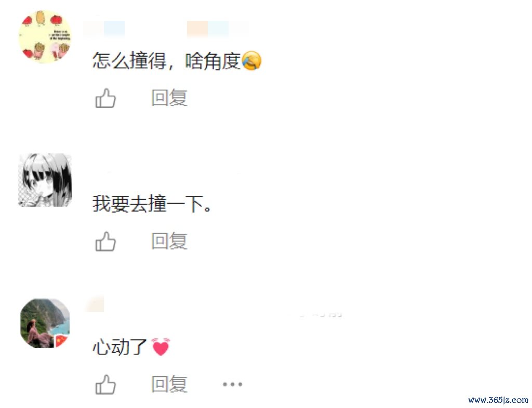Like the comment "心动了"
Viewport: 532px width, 408px height.
coord(105,385)
